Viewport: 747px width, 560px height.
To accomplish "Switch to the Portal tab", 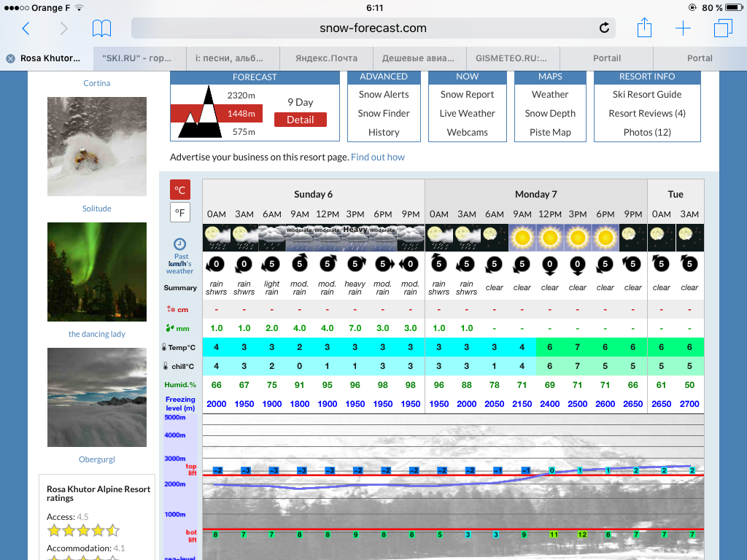I will pyautogui.click(x=700, y=58).
